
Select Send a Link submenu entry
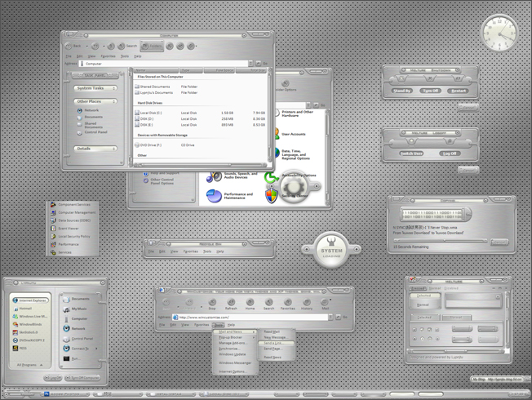275,344
